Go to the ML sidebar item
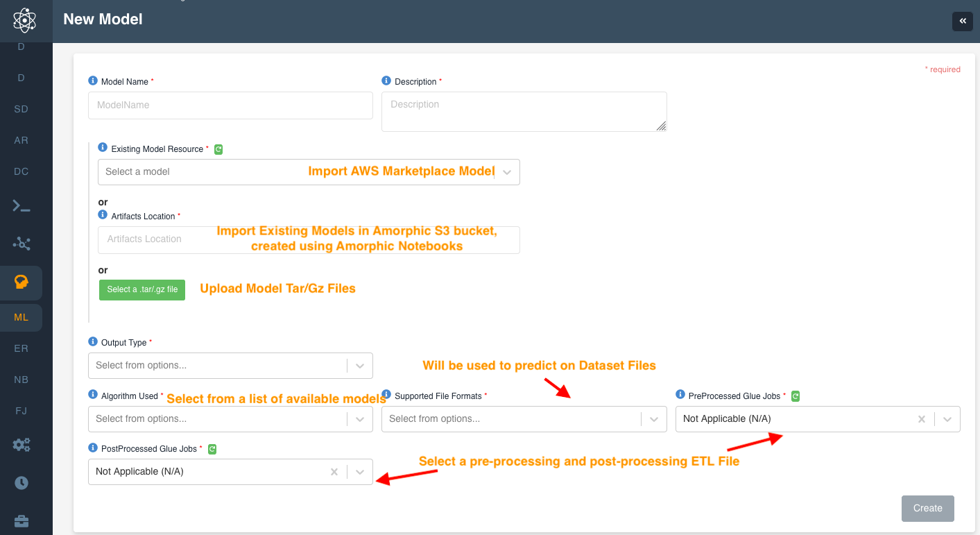980x535 pixels. 22,317
